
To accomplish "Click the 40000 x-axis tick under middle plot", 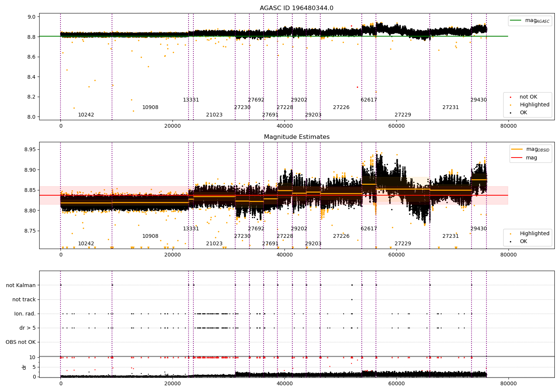I will click(x=284, y=255).
